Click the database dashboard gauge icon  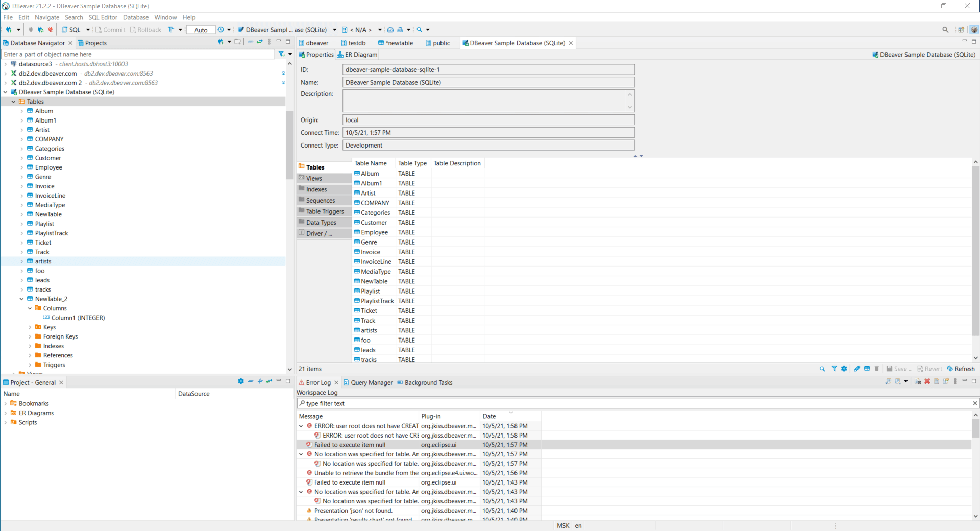pyautogui.click(x=390, y=30)
